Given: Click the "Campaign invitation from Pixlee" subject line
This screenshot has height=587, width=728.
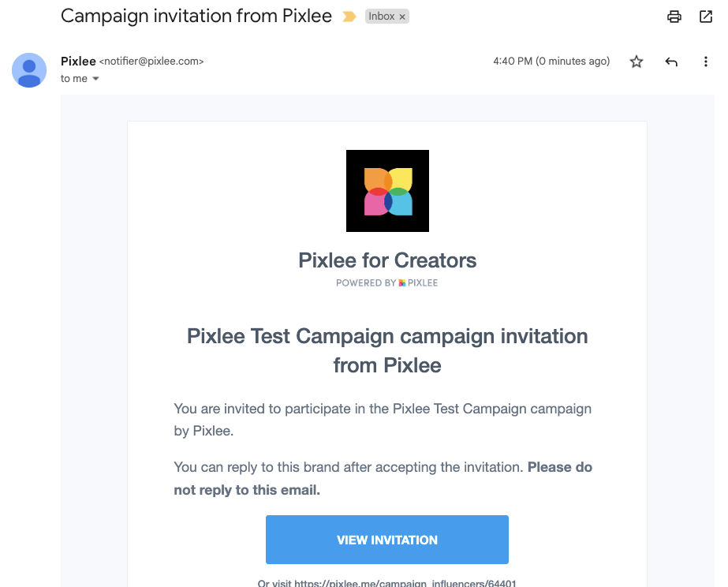Looking at the screenshot, I should [196, 16].
